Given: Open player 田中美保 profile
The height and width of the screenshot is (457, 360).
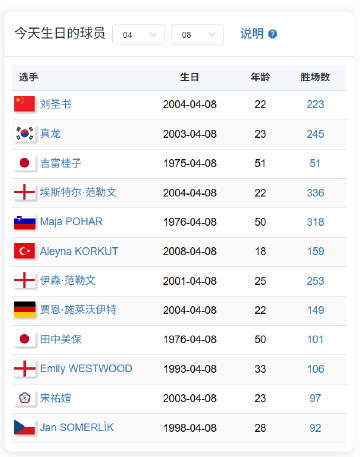Looking at the screenshot, I should tap(61, 339).
